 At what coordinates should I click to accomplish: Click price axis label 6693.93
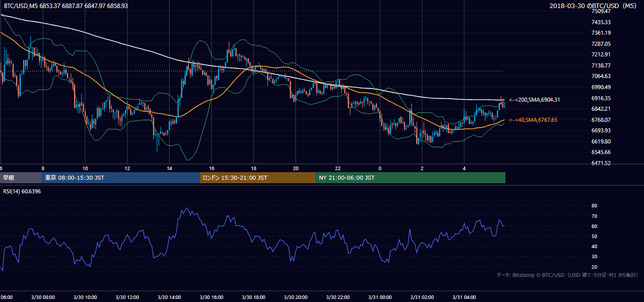click(601, 130)
